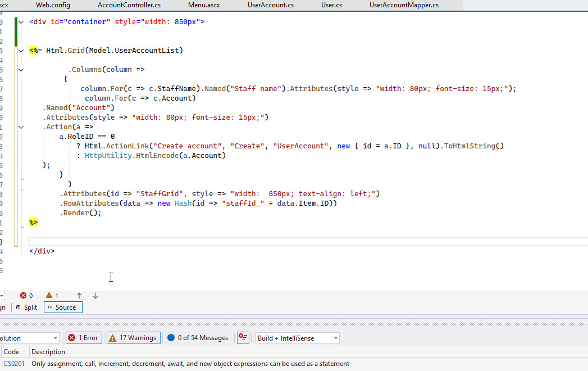Collapse the .Columns lambda block
The height and width of the screenshot is (371, 588).
21,70
